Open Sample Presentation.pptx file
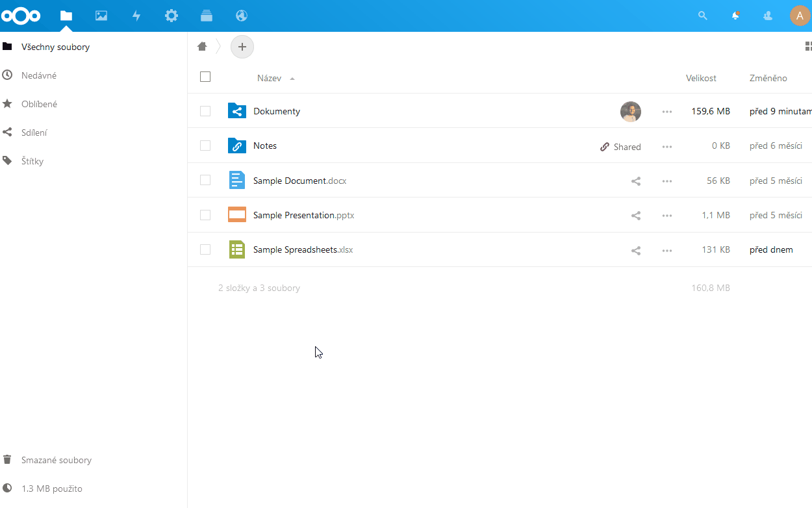812x508 pixels. [303, 215]
